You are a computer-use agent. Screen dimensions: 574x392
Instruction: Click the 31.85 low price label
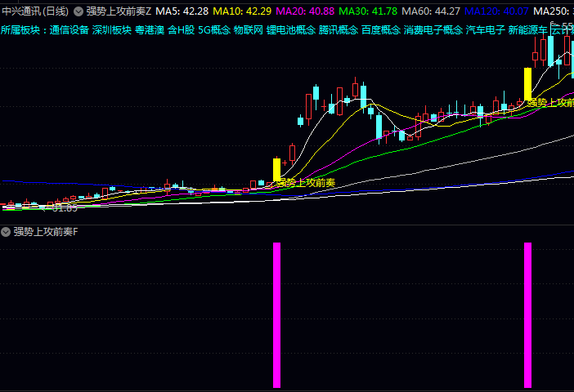tap(65, 208)
